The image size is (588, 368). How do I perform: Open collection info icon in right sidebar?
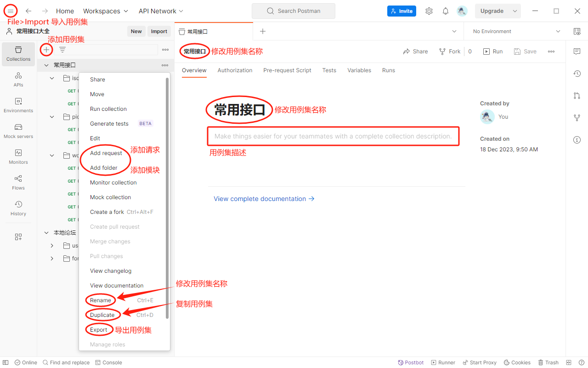577,140
